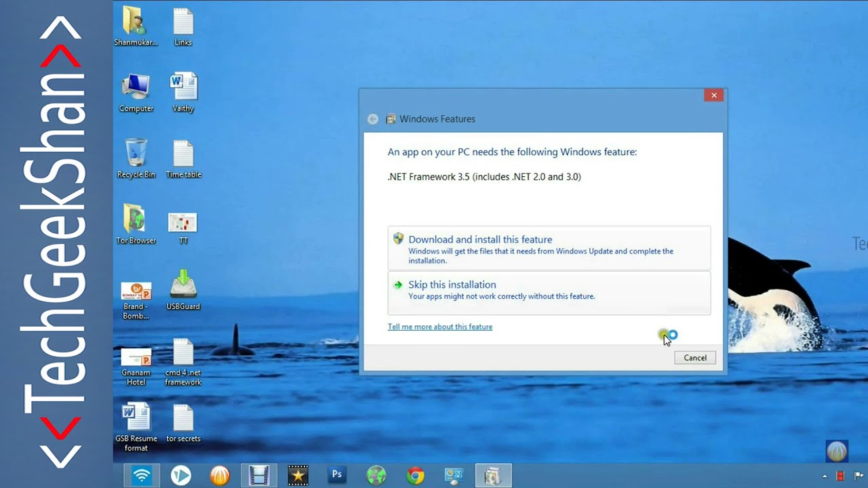The height and width of the screenshot is (488, 868).
Task: Open the green globe browser in taskbar
Action: click(x=376, y=476)
